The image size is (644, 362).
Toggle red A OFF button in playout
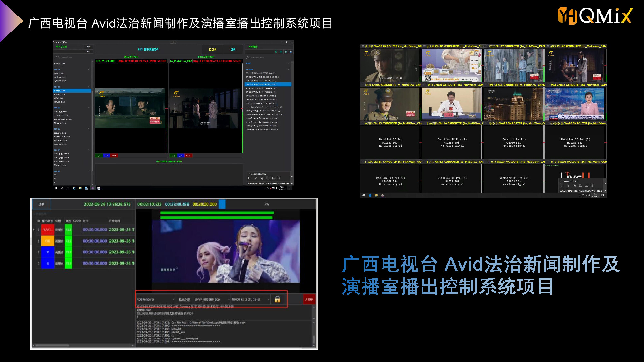click(309, 299)
